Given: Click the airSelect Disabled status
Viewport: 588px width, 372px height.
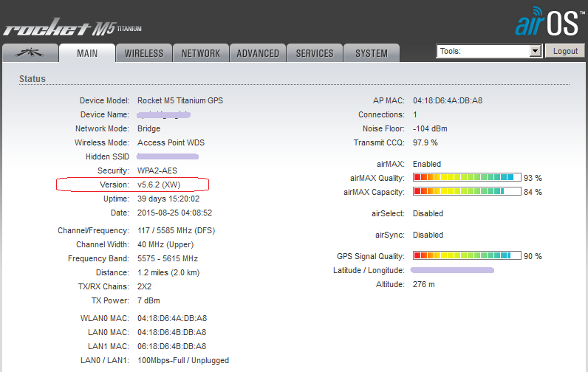Looking at the screenshot, I should [428, 213].
